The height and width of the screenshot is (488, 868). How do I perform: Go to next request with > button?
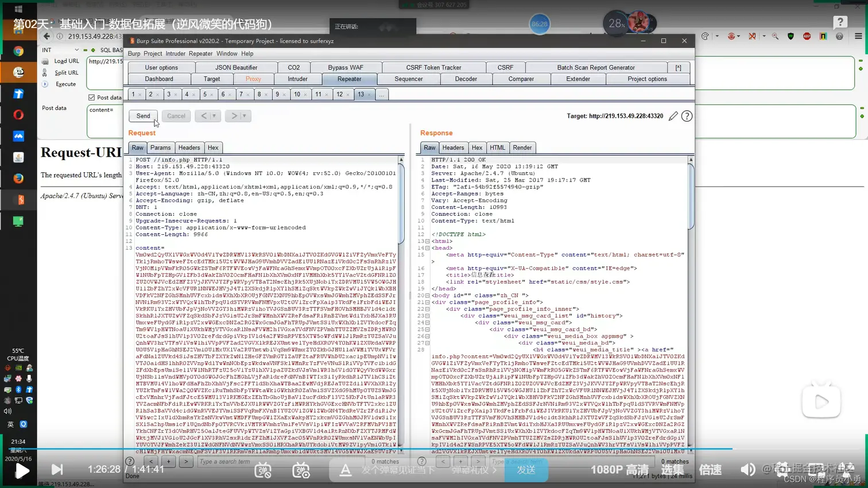click(234, 116)
